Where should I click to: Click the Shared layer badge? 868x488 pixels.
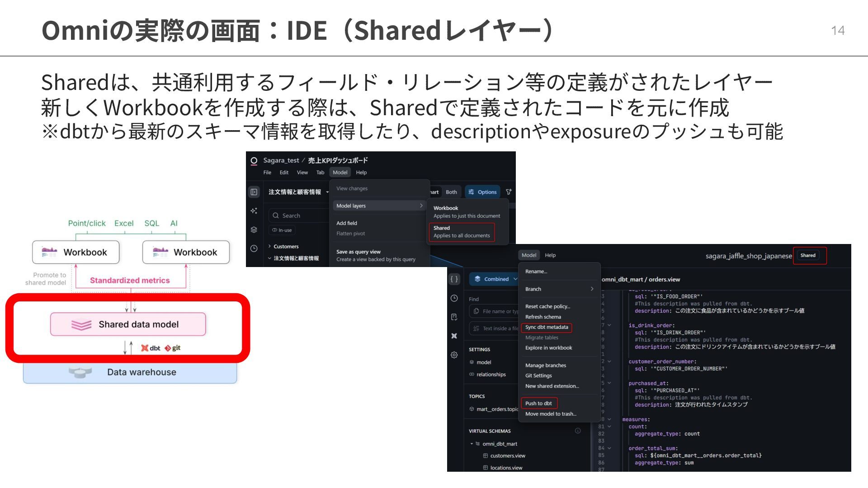808,255
